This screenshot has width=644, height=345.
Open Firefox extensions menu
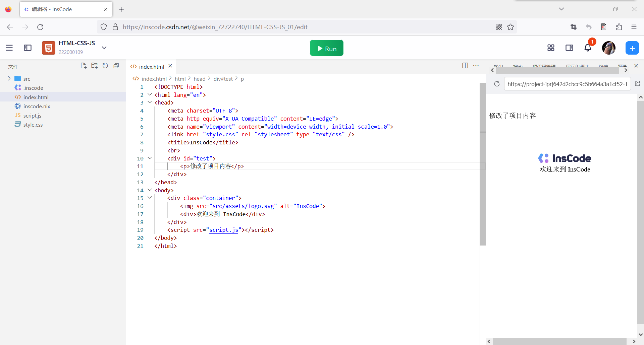click(619, 27)
